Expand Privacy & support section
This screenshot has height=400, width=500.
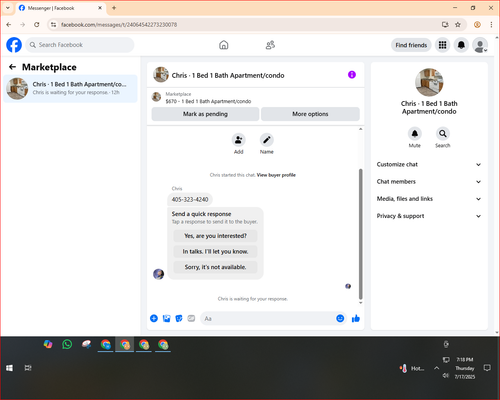(429, 216)
